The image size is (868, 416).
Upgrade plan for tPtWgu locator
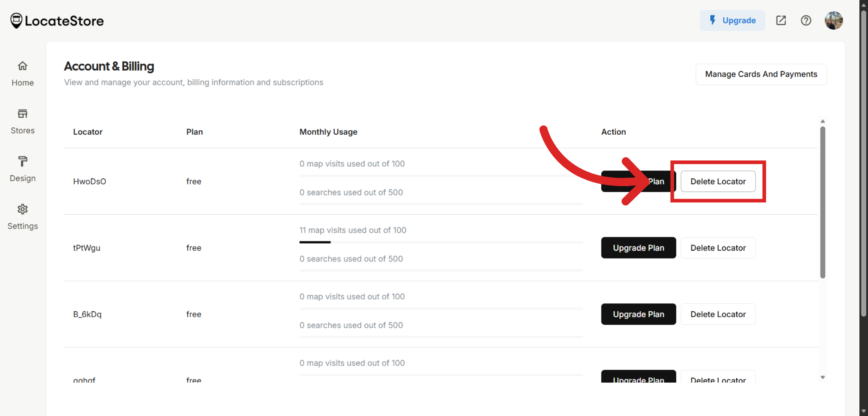point(638,248)
